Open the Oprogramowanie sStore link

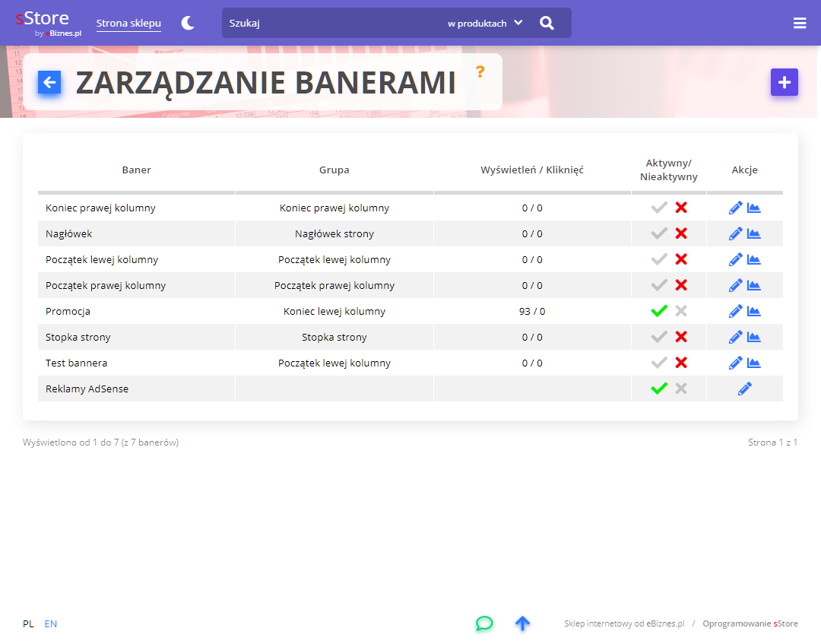coord(750,623)
